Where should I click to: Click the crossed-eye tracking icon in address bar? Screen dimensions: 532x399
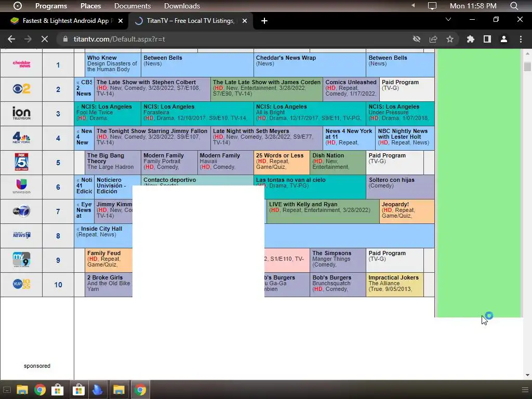(417, 39)
